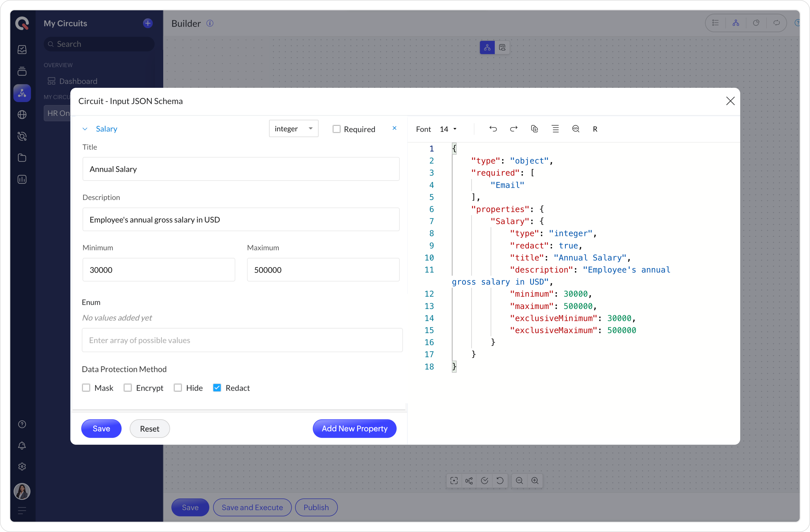Click the format/align lines icon
The image size is (810, 532).
[555, 129]
